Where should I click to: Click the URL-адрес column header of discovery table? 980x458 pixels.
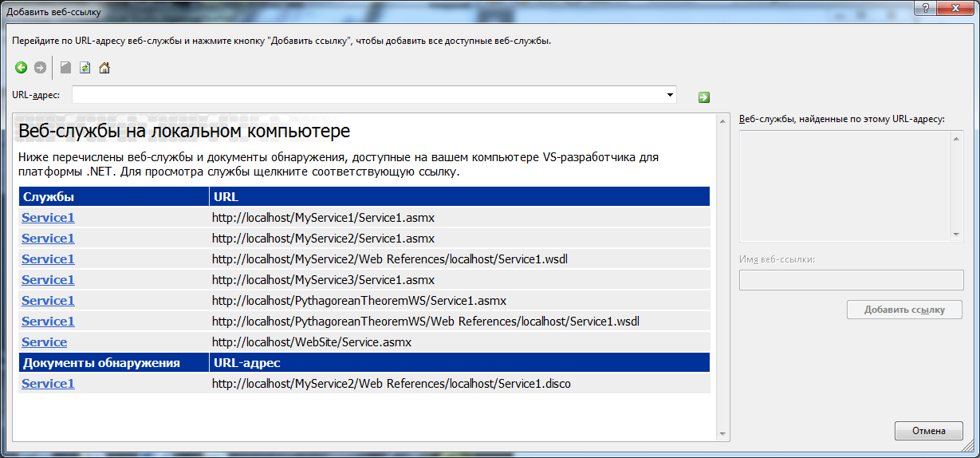click(x=460, y=362)
